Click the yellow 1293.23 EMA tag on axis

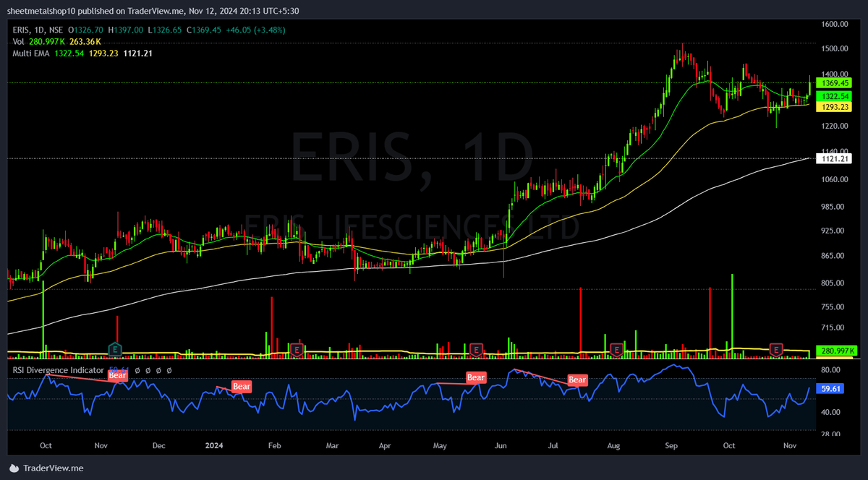pyautogui.click(x=835, y=107)
